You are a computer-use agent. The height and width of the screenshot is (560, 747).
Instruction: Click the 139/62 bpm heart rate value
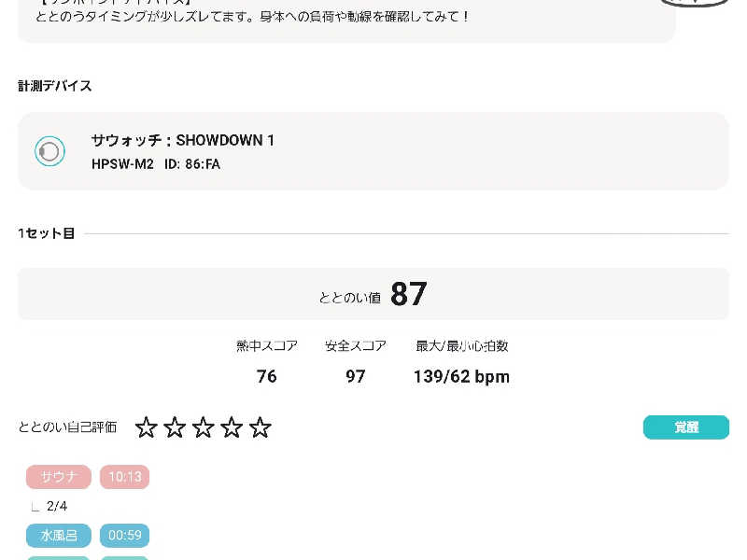461,377
